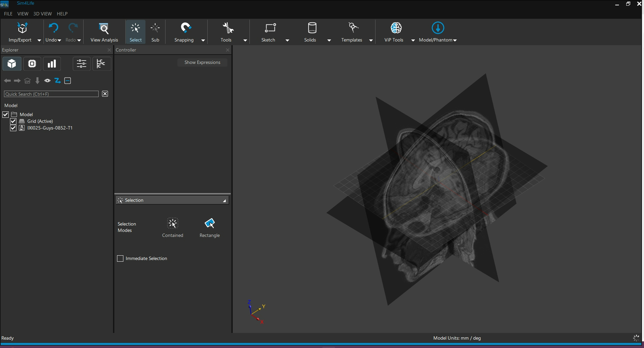This screenshot has width=644, height=348.
Task: Hide the IXI025-Guys-0852-T1 item via checkbox
Action: pyautogui.click(x=13, y=128)
